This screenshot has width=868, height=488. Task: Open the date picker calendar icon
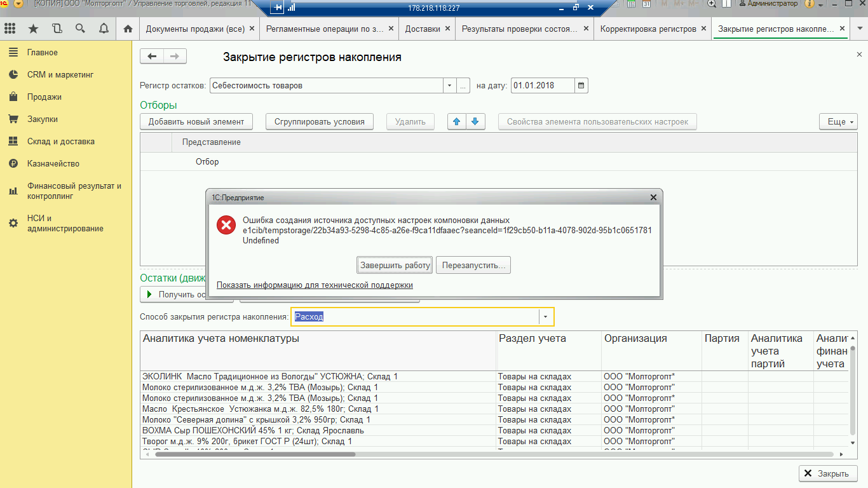click(581, 85)
